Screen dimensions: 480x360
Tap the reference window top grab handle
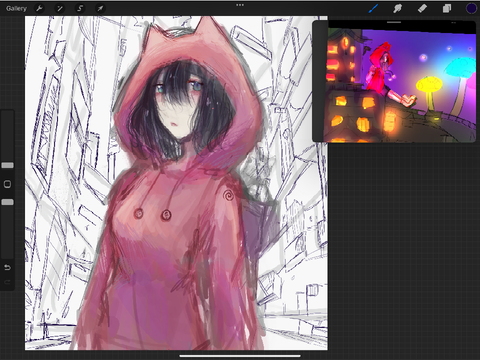coord(394,22)
